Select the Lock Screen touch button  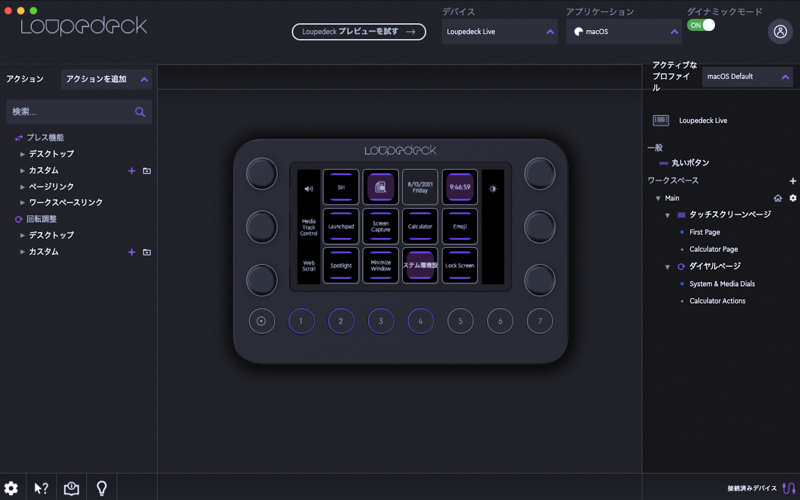click(460, 265)
